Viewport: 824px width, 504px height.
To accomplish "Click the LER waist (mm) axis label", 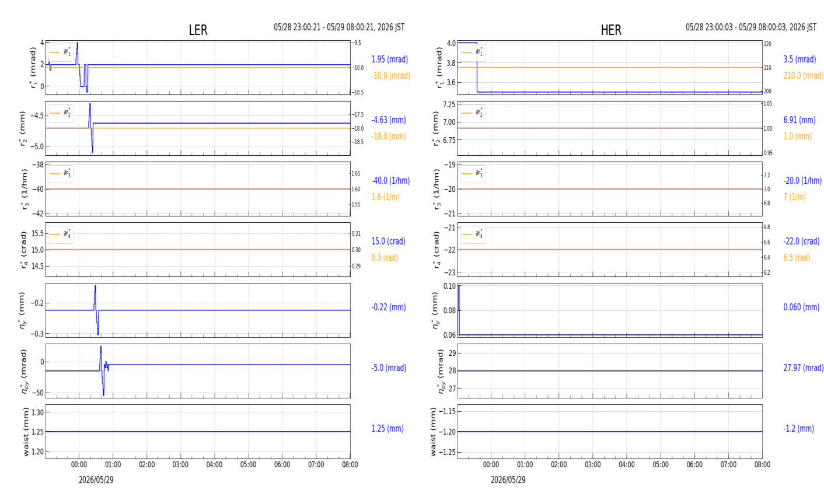I will (26, 432).
